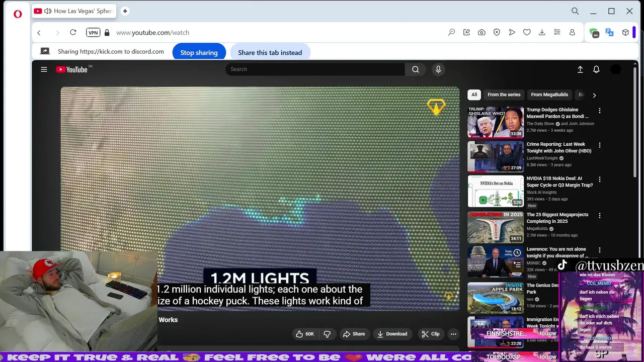Go back to previous page

coord(39,32)
